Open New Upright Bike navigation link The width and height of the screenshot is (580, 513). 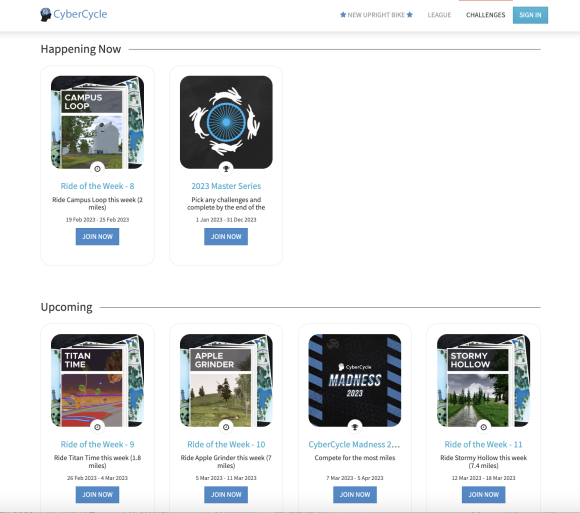click(376, 15)
